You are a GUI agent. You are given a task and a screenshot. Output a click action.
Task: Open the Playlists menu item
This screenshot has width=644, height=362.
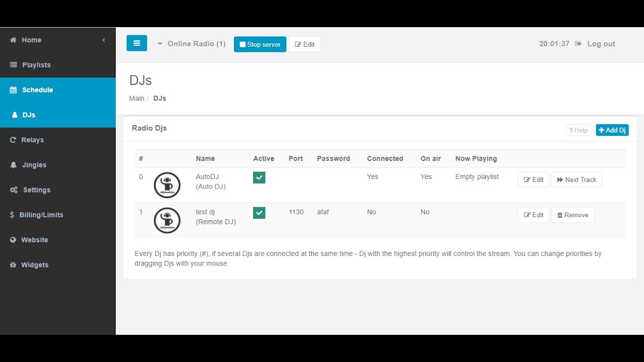(x=36, y=65)
